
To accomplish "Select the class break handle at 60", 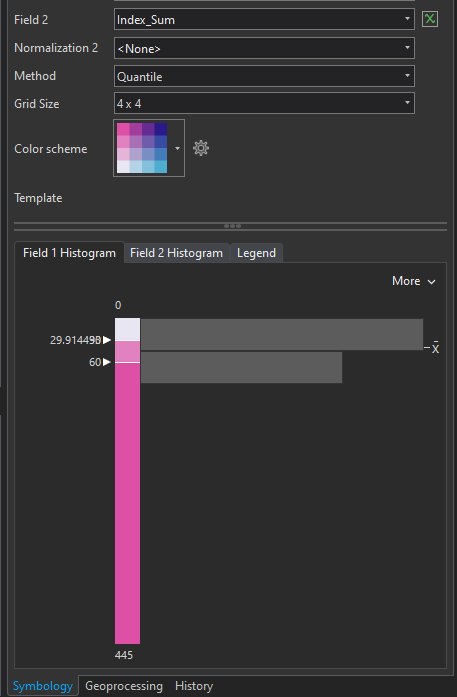I will [107, 362].
